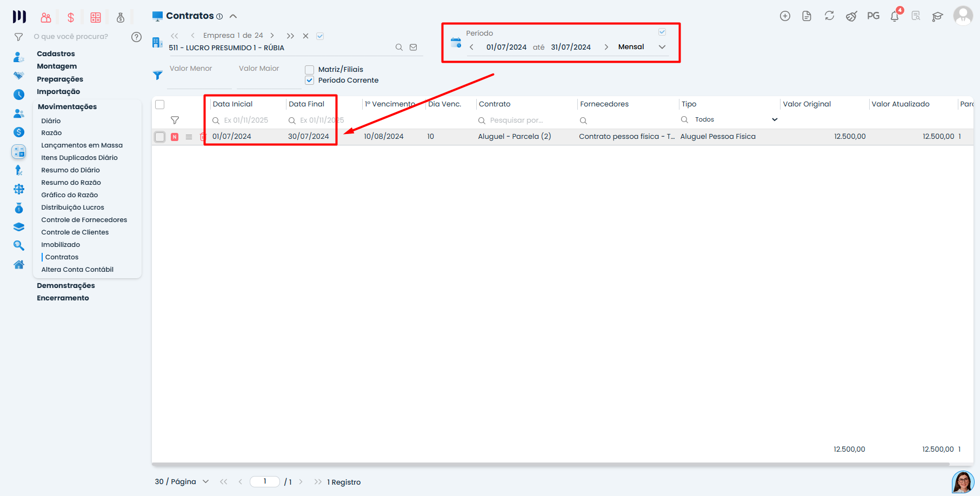980x496 pixels.
Task: Disable the Período Corrente checkbox
Action: (309, 80)
